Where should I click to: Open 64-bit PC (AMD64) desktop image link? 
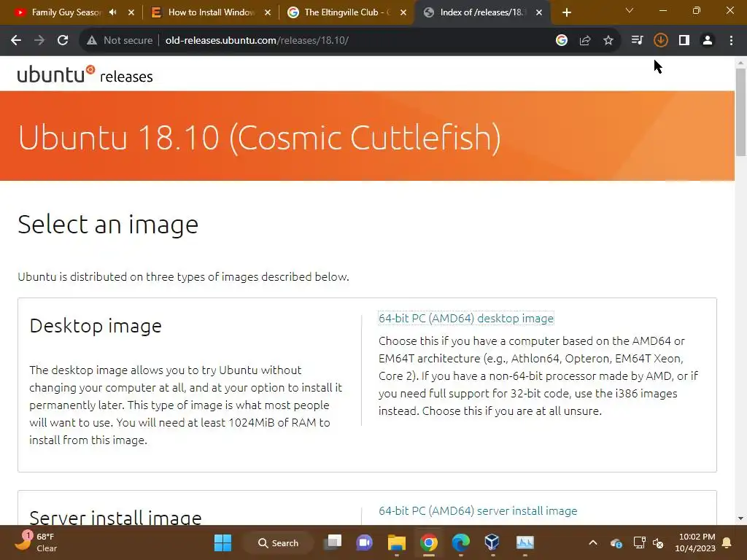pos(466,318)
